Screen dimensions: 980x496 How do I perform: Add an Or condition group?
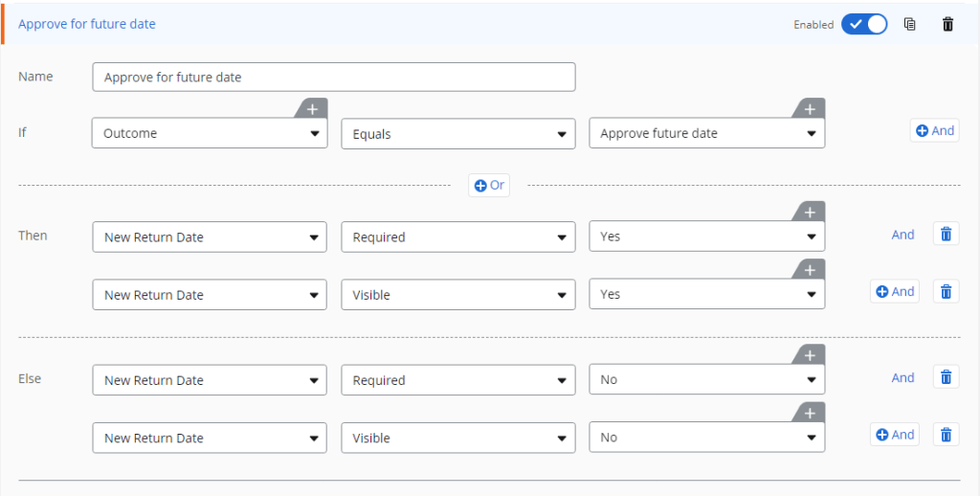point(489,185)
